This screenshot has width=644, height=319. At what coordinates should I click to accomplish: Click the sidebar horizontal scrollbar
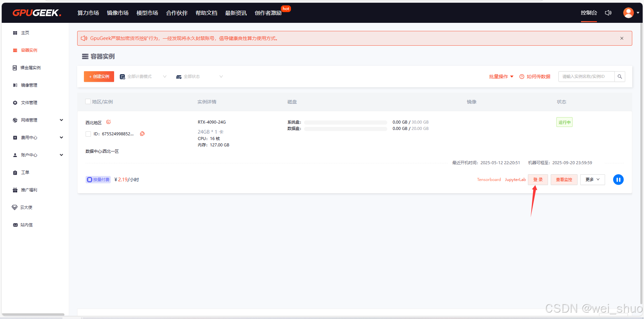pos(33,315)
